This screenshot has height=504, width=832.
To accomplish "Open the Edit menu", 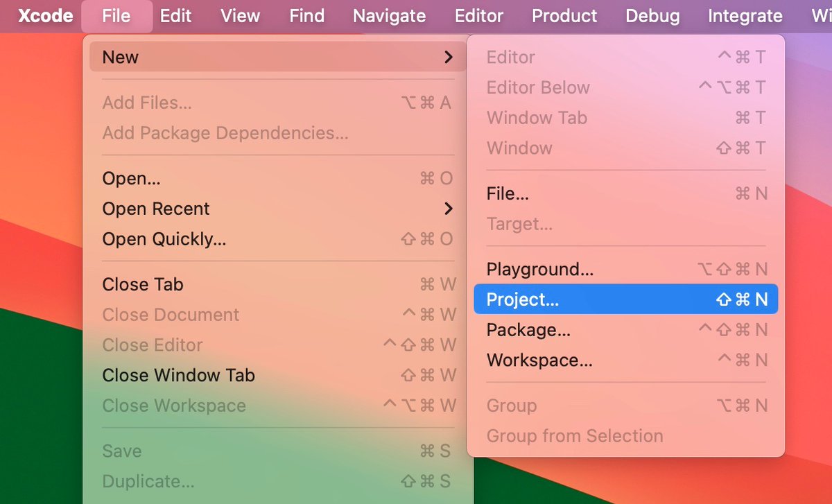I will pyautogui.click(x=175, y=16).
